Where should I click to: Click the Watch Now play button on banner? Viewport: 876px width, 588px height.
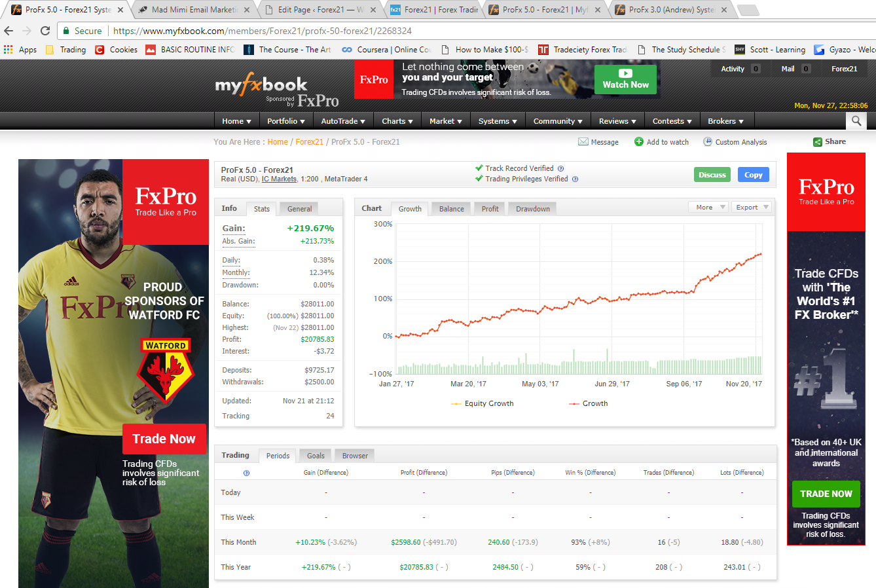click(625, 79)
